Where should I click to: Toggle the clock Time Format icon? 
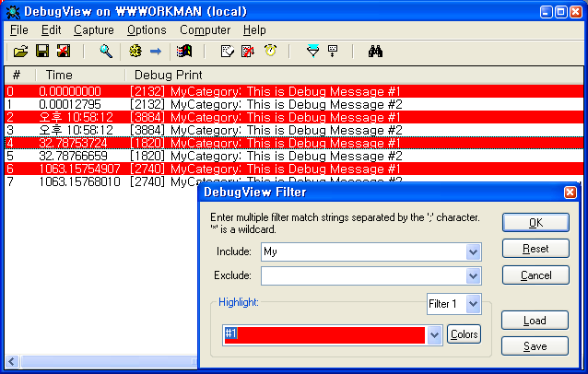(x=270, y=51)
